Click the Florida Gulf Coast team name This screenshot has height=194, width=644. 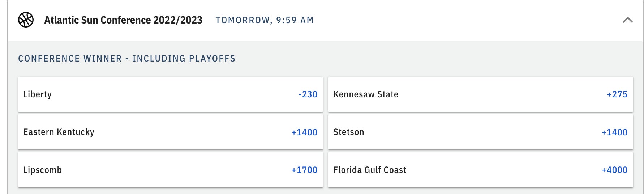370,170
